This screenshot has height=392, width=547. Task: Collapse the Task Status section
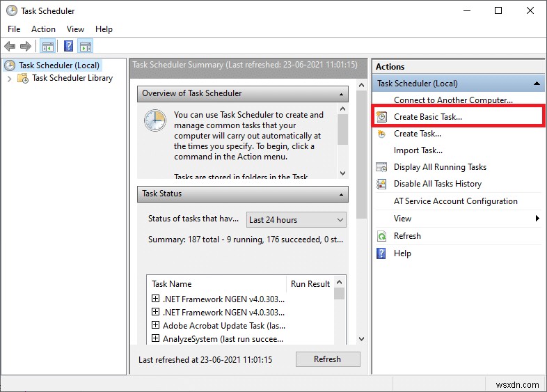pyautogui.click(x=341, y=194)
